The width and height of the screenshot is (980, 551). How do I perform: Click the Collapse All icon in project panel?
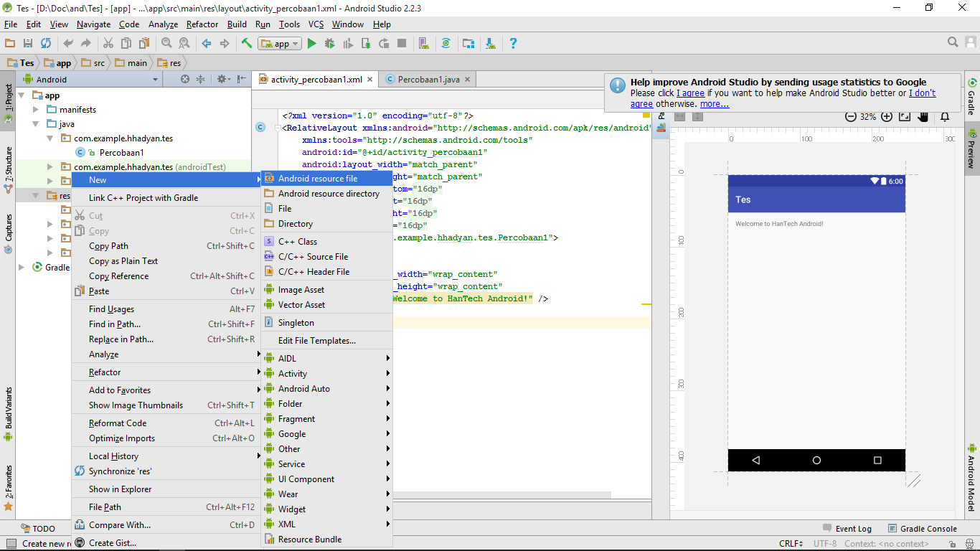pos(201,79)
